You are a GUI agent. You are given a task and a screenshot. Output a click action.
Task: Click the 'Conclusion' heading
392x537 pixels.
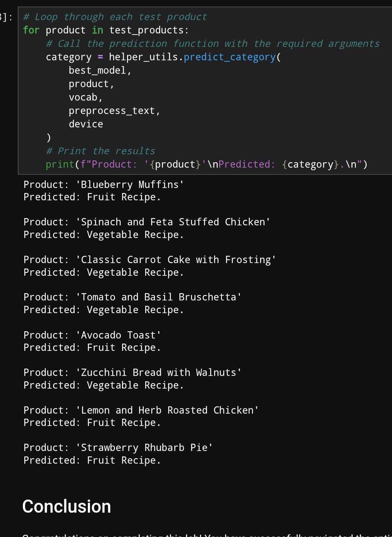coord(67,507)
